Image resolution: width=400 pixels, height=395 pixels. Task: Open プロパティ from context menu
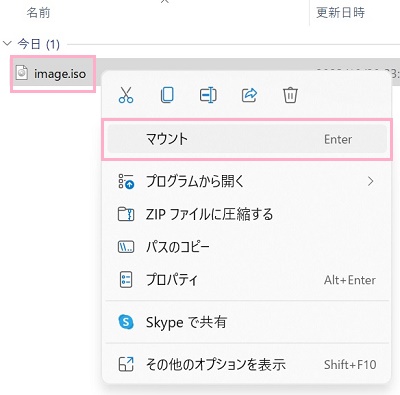coord(247,280)
